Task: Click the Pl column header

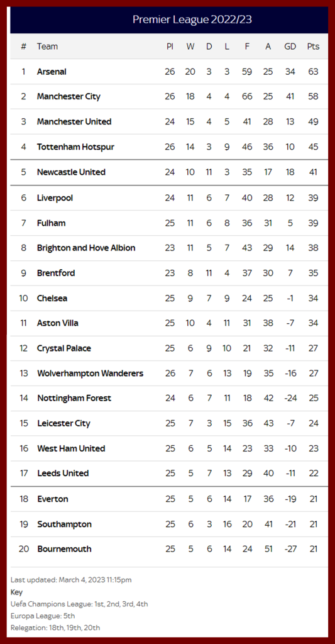Action: pyautogui.click(x=170, y=47)
